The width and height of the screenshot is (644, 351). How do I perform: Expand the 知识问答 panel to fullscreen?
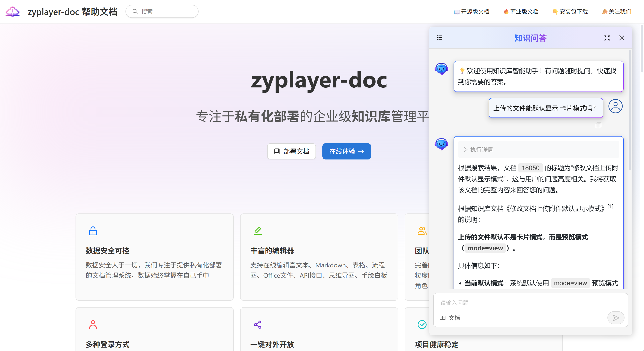click(x=607, y=38)
